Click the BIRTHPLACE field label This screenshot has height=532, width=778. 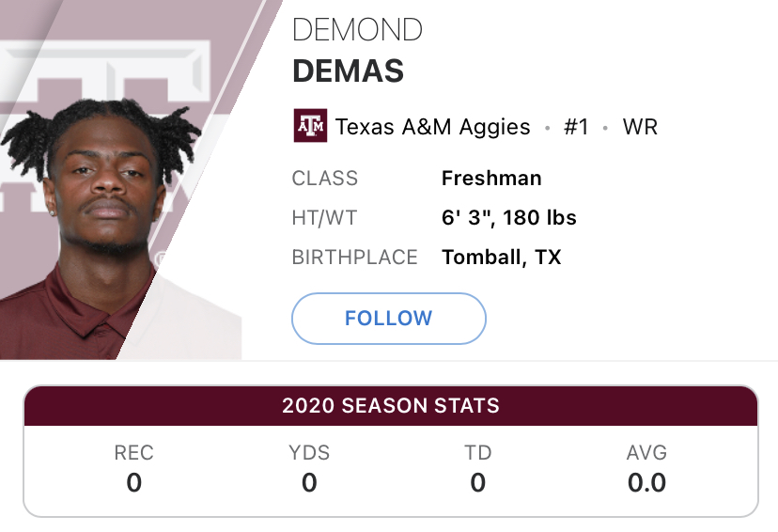355,258
